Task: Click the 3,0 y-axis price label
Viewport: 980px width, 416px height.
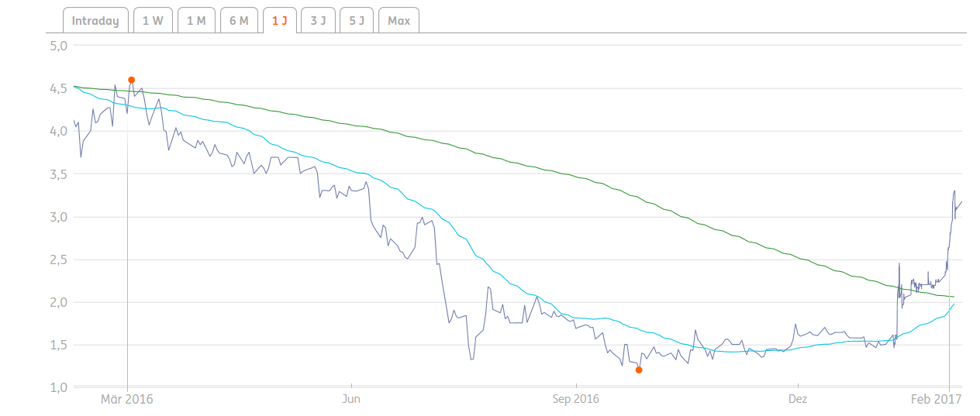Action: [59, 217]
